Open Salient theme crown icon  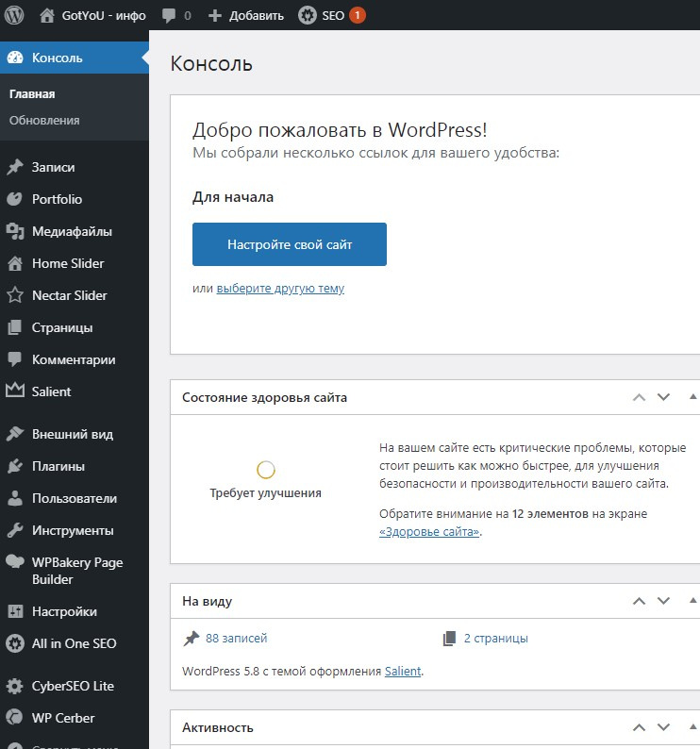(15, 391)
